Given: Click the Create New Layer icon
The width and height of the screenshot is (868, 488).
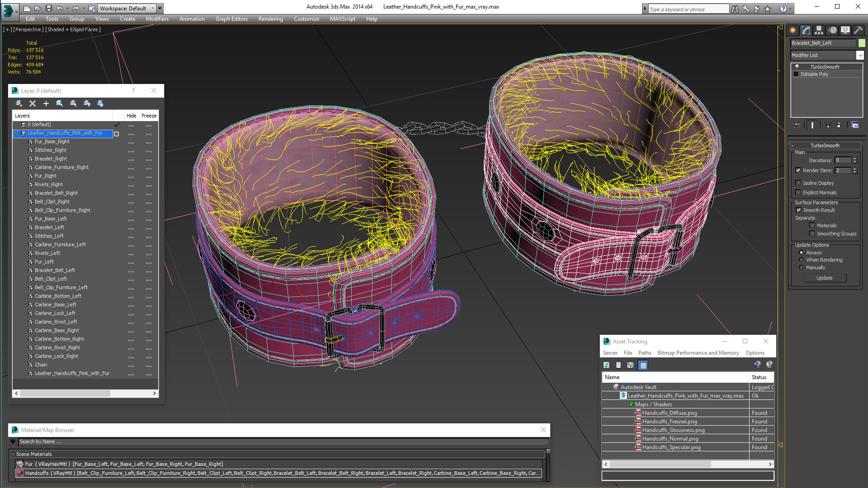Looking at the screenshot, I should pos(19,103).
